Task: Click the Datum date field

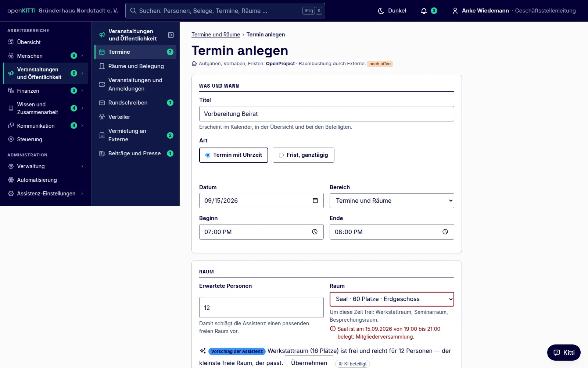Action: [x=261, y=201]
